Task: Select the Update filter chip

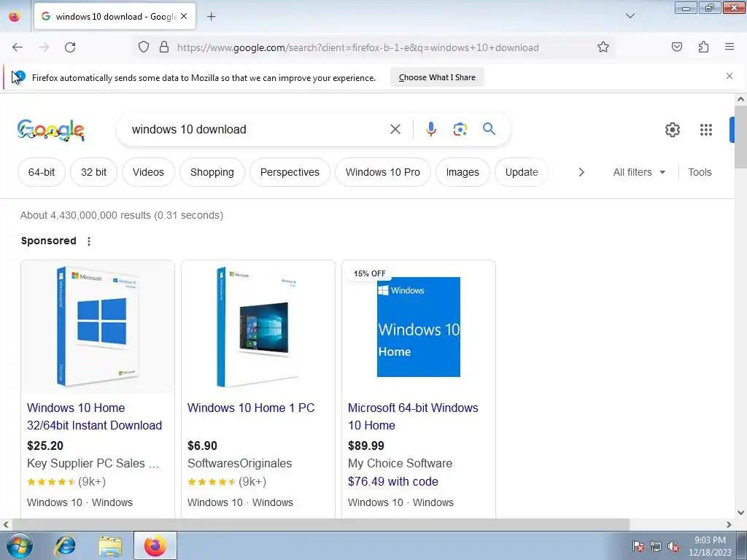Action: point(522,172)
